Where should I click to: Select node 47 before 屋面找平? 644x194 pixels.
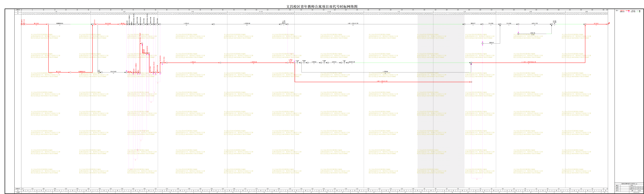(x=464, y=24)
